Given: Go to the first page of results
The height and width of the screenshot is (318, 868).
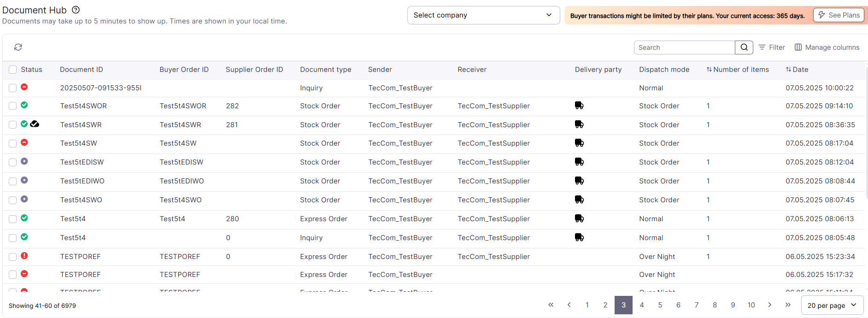Looking at the screenshot, I should click(x=551, y=305).
